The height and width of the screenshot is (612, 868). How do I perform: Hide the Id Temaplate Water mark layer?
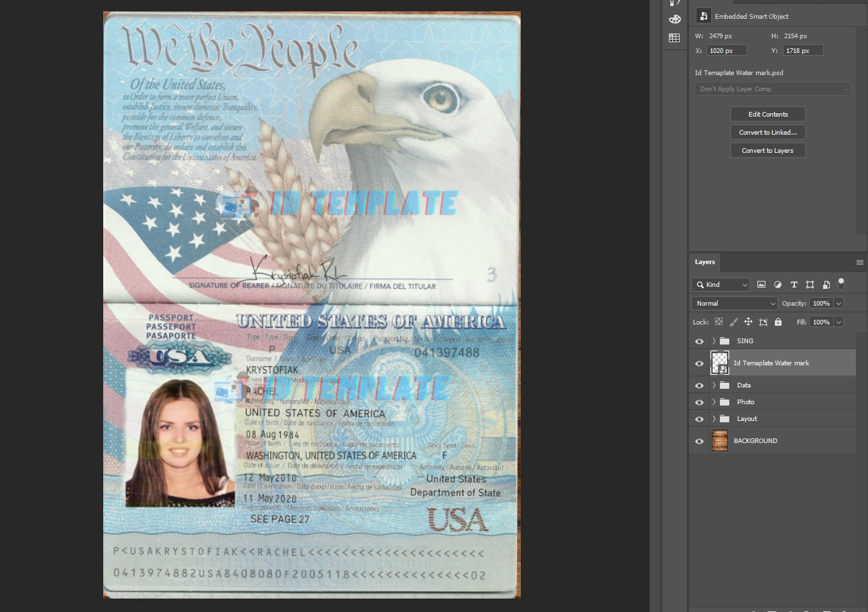(x=699, y=363)
